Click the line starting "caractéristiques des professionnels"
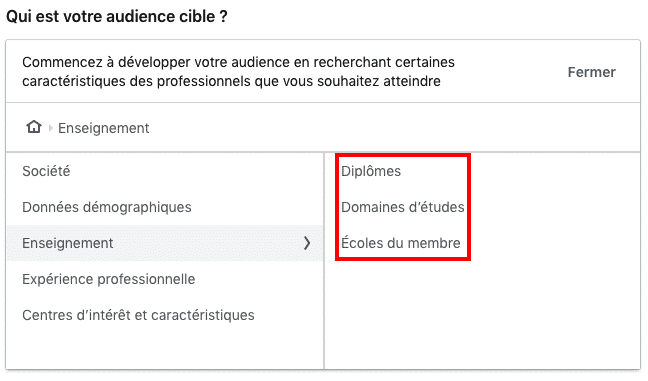The image size is (648, 381). (231, 81)
